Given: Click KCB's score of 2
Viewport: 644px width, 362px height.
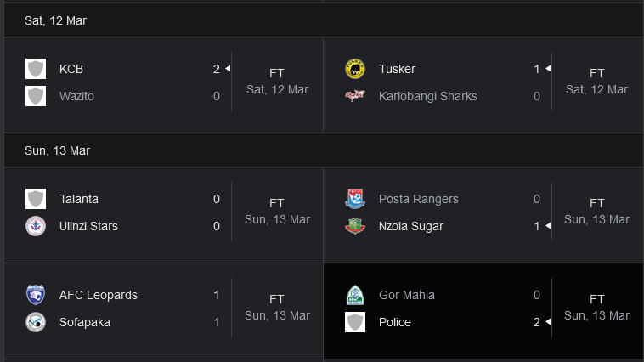Looking at the screenshot, I should 217,69.
